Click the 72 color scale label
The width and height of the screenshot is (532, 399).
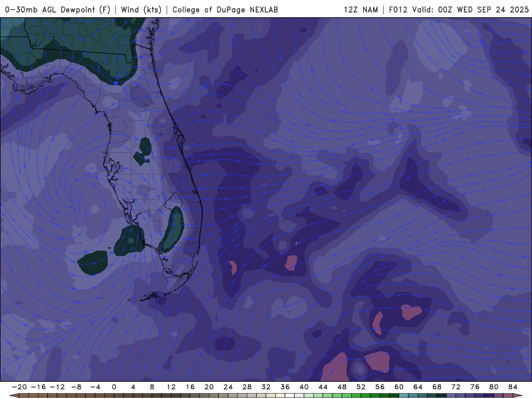pyautogui.click(x=456, y=387)
